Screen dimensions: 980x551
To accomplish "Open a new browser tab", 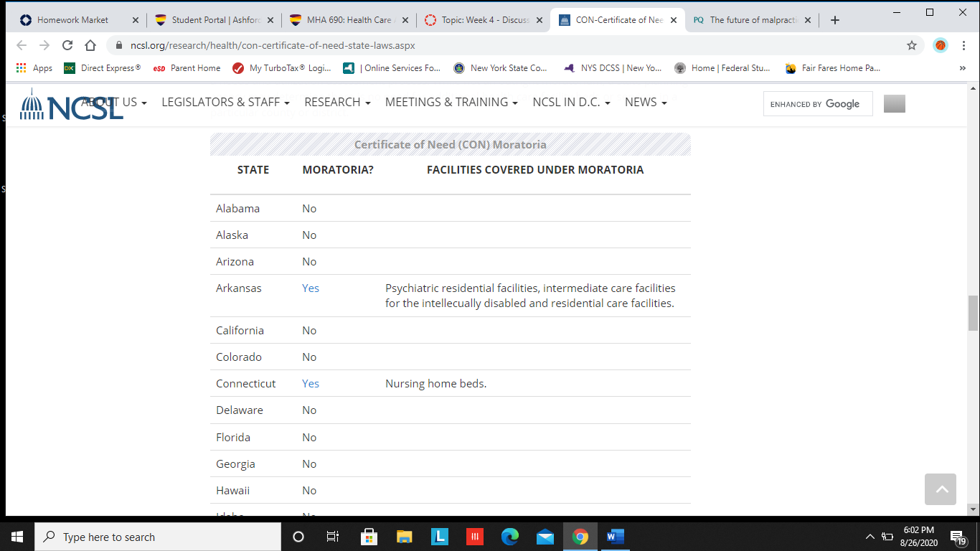I will coord(834,20).
